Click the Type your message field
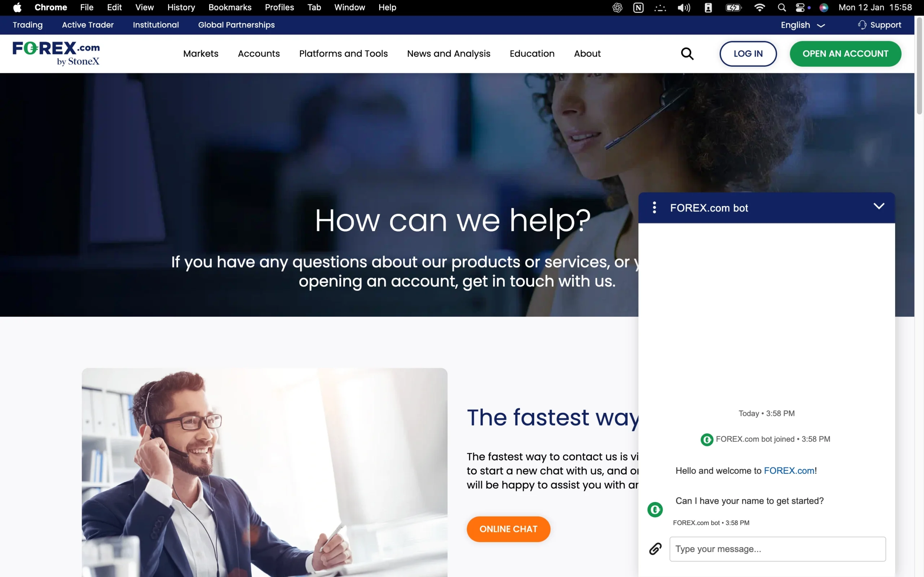Image resolution: width=924 pixels, height=577 pixels. (x=777, y=549)
